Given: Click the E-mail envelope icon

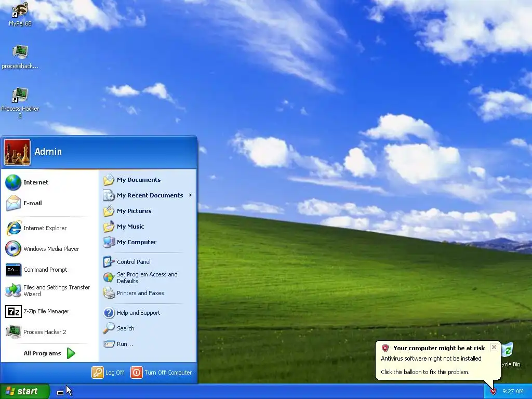Looking at the screenshot, I should [14, 203].
